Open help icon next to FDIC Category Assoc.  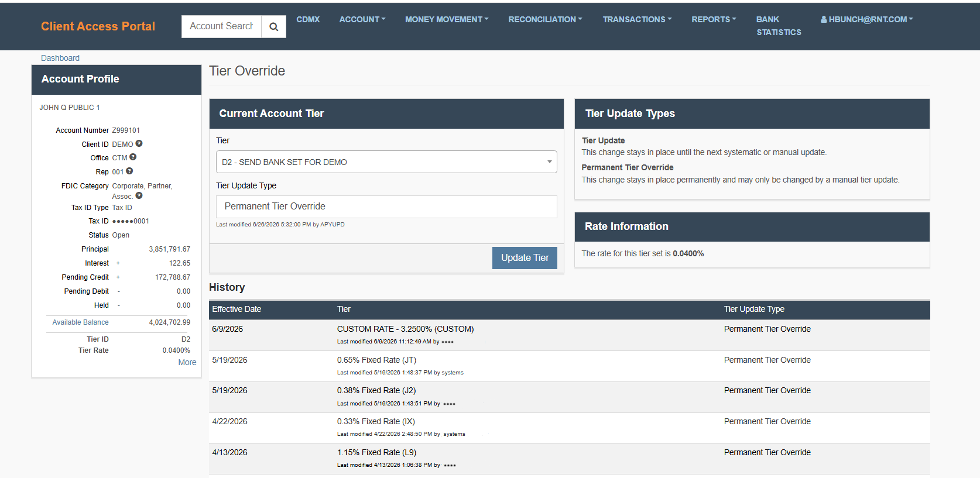[x=139, y=195]
